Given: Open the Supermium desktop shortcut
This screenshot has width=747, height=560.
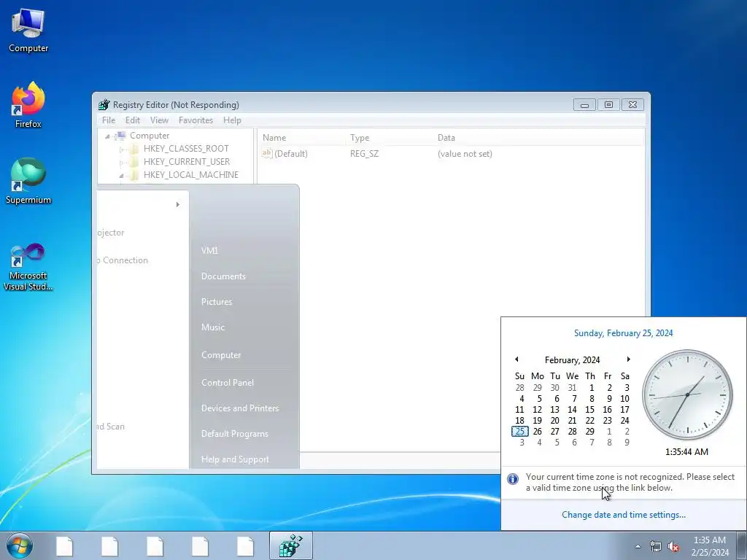Looking at the screenshot, I should [28, 181].
